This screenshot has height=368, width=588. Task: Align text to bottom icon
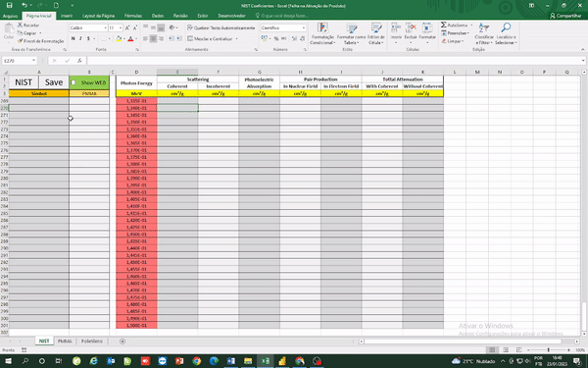[x=161, y=27]
